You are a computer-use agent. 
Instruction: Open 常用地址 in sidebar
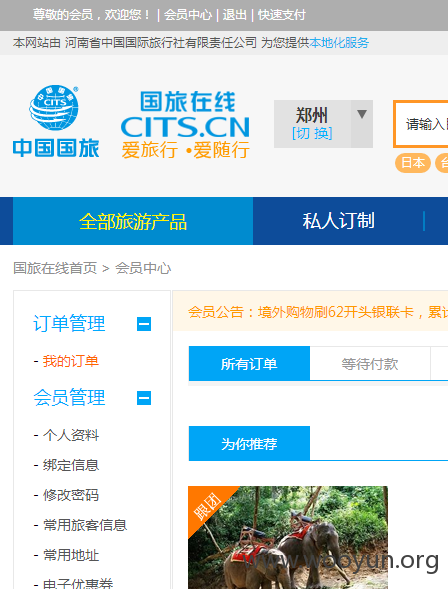pyautogui.click(x=71, y=555)
